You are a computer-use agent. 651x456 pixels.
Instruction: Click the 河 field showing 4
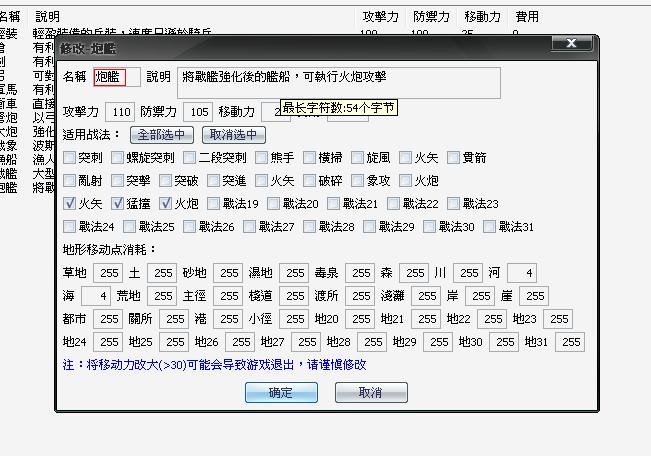click(x=522, y=273)
